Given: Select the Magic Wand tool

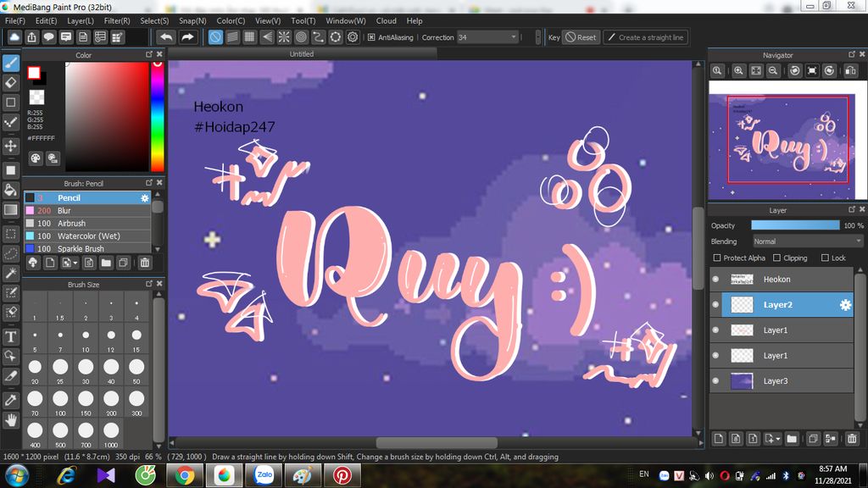Looking at the screenshot, I should (x=11, y=273).
